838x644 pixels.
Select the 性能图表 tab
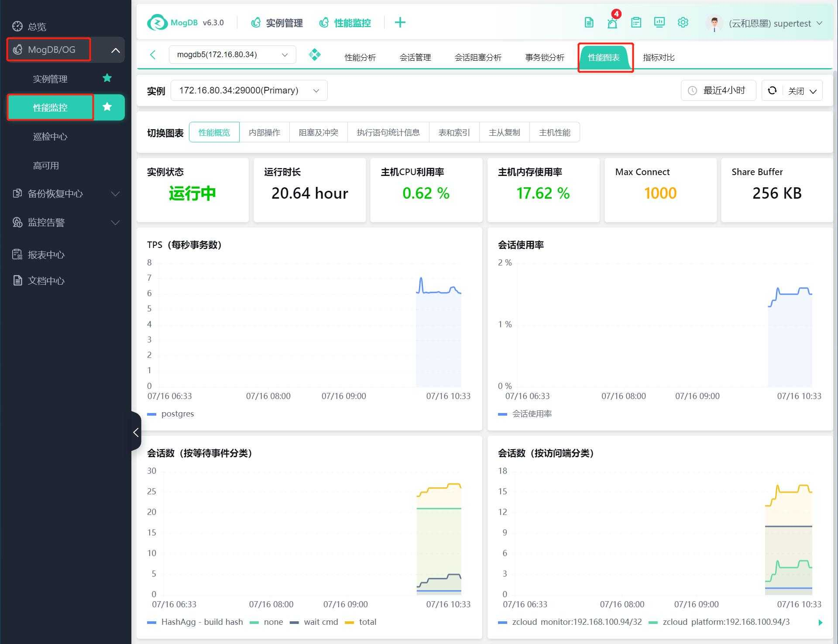tap(604, 57)
